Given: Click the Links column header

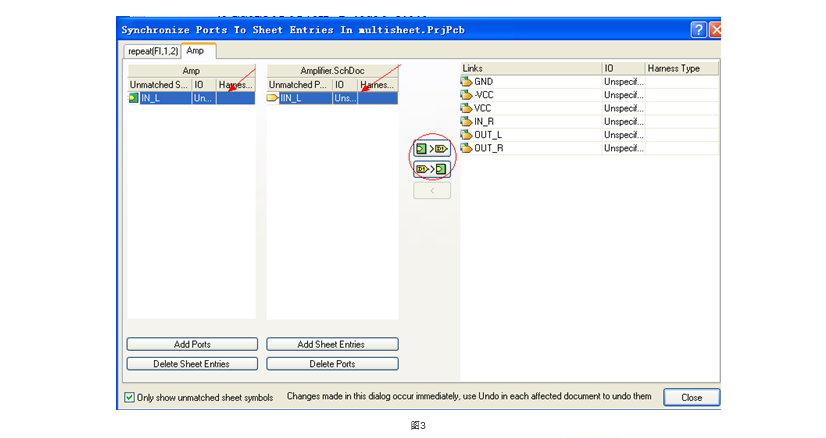Looking at the screenshot, I should click(x=530, y=68).
